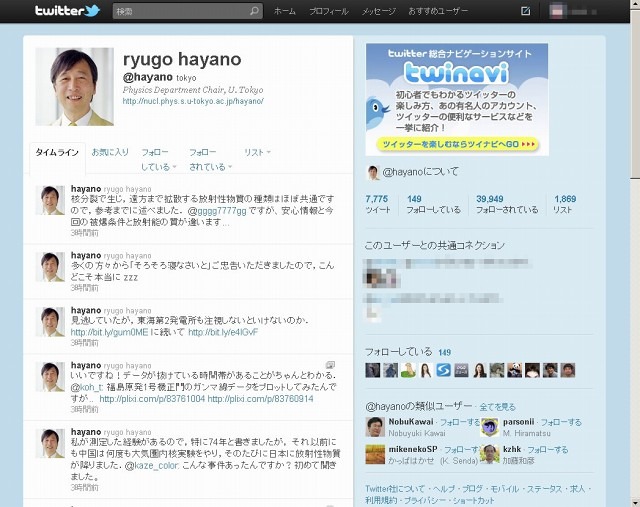
Task: Open the plixi.com/p/83761004 link
Action: pyautogui.click(x=152, y=398)
